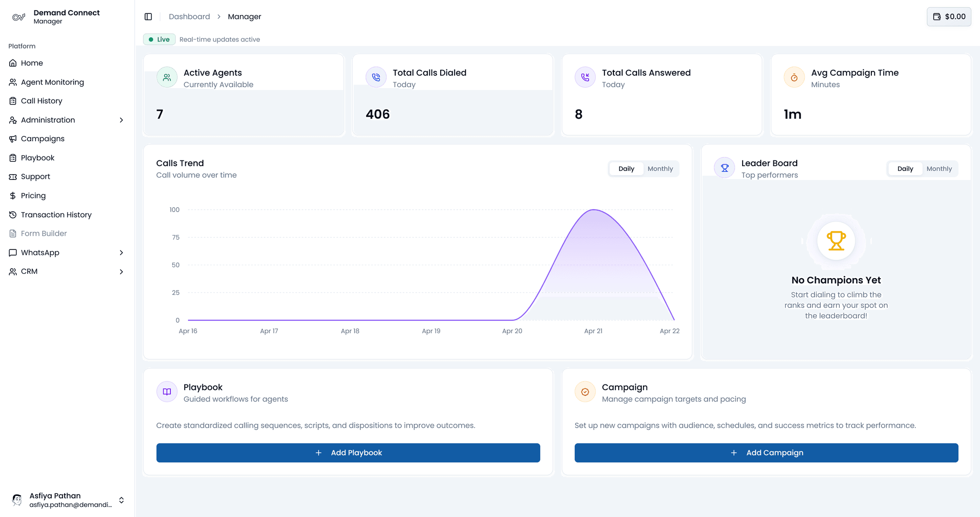
Task: Click the Call volume over time subtitle
Action: [196, 175]
